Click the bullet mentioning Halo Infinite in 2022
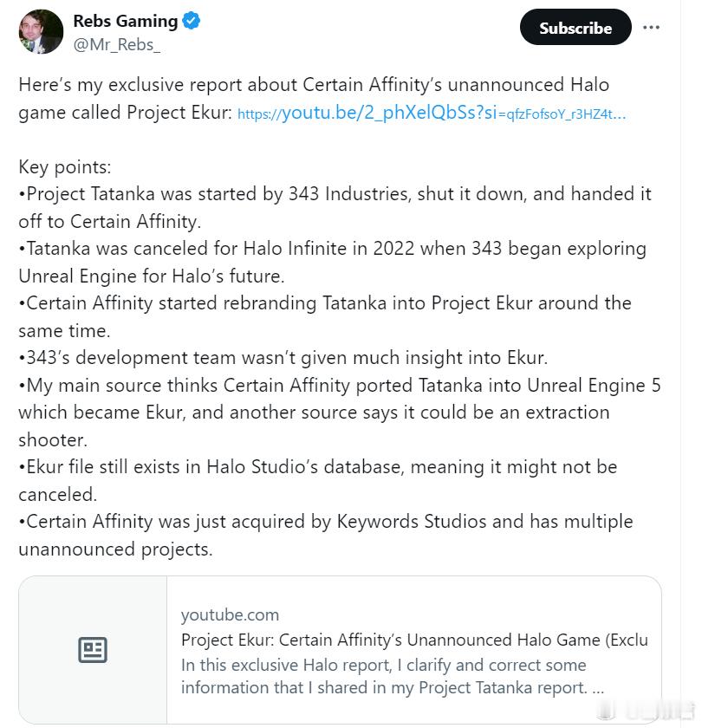Image resolution: width=702 pixels, height=728 pixels. [x=333, y=263]
